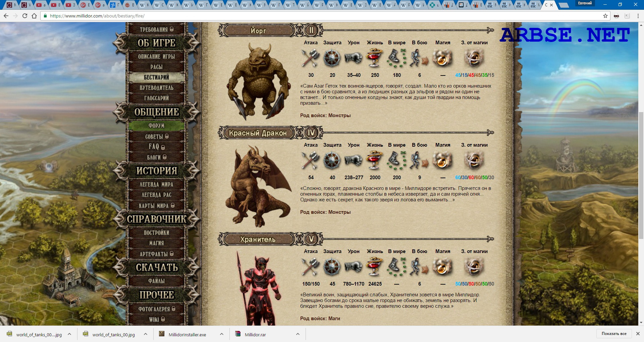Click the Евгений profile button
Screen dimensions: 644x342
tap(585, 3)
